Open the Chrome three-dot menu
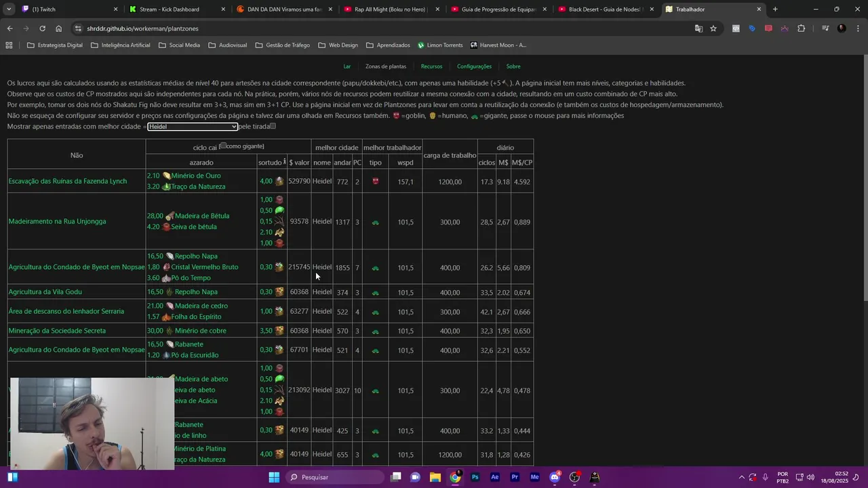 point(857,28)
